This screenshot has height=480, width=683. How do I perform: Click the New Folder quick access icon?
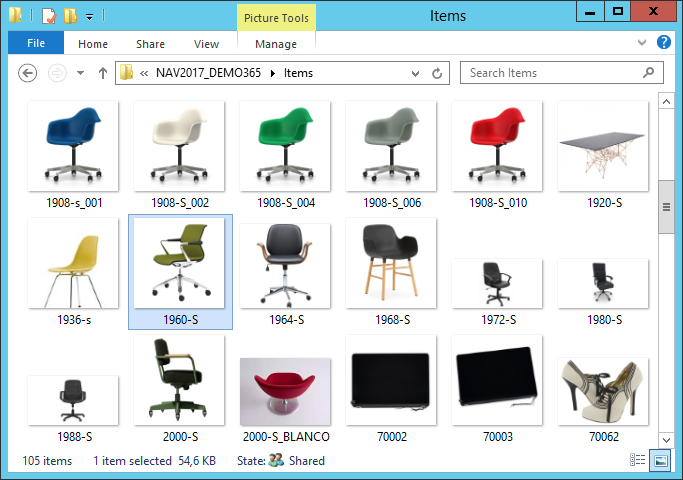[70, 16]
